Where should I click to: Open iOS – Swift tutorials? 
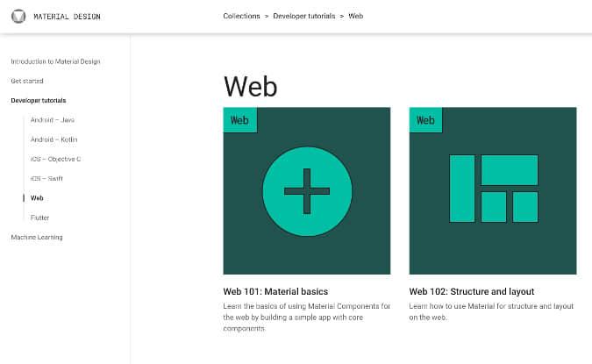click(x=46, y=178)
